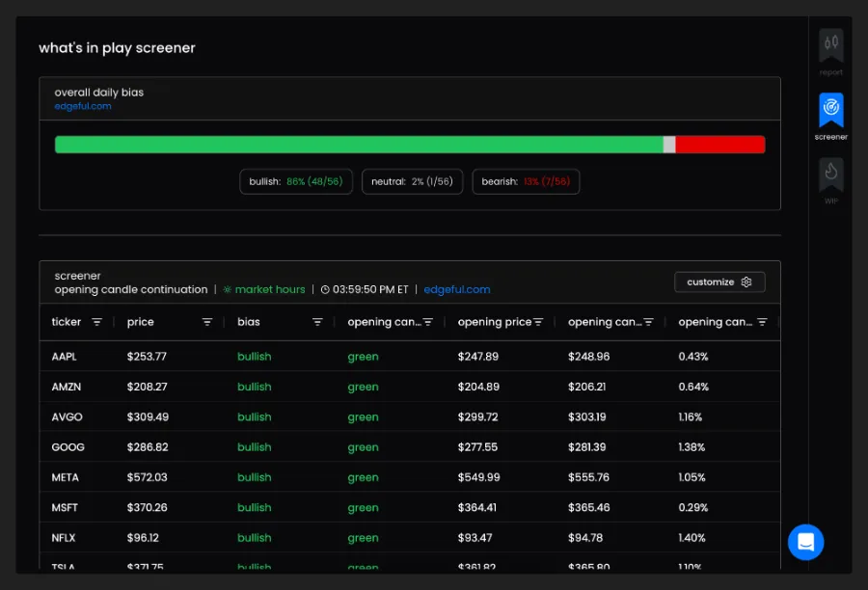Open the WIP flame sidebar icon
Image resolution: width=868 pixels, height=590 pixels.
[x=831, y=174]
